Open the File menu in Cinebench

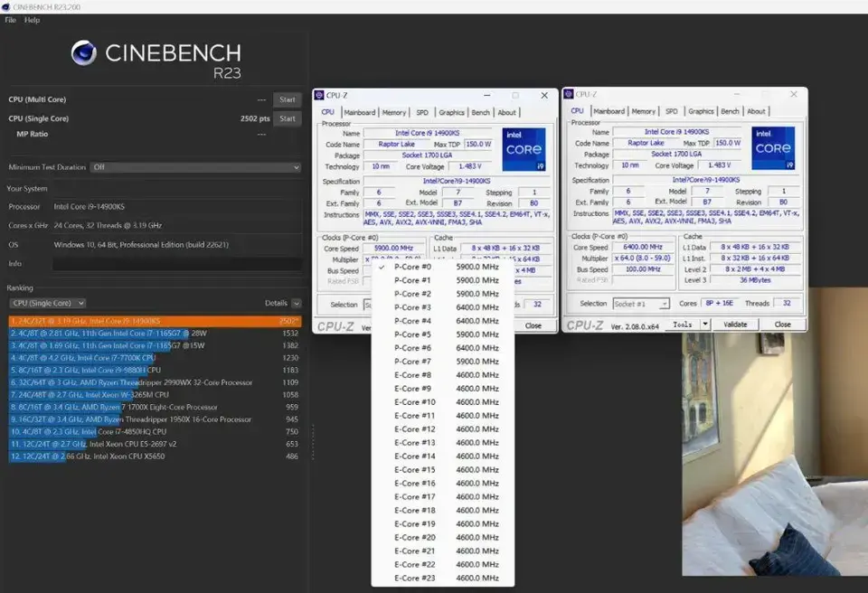[11, 20]
